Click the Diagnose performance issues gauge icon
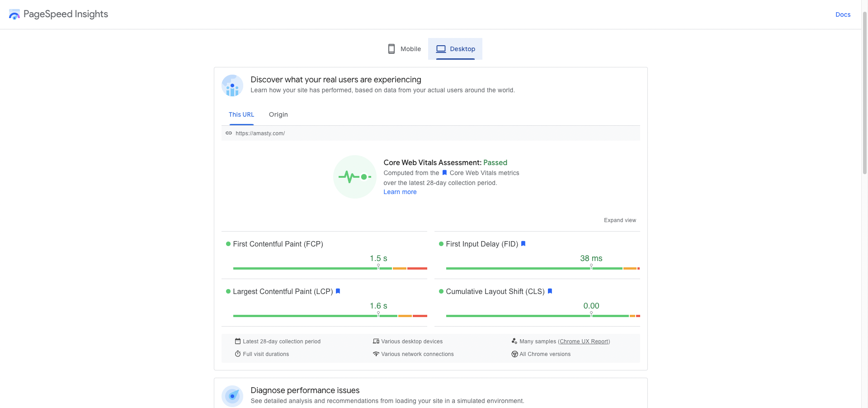868x408 pixels. pos(232,396)
